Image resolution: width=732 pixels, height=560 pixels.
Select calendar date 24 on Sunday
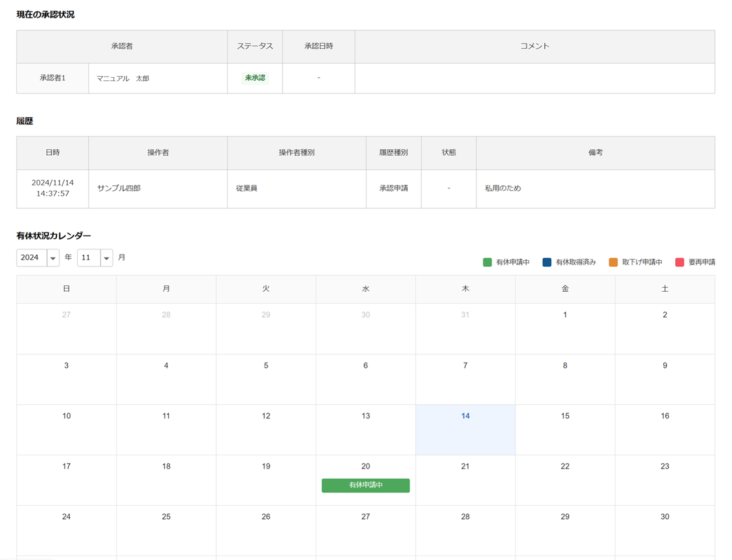[66, 517]
